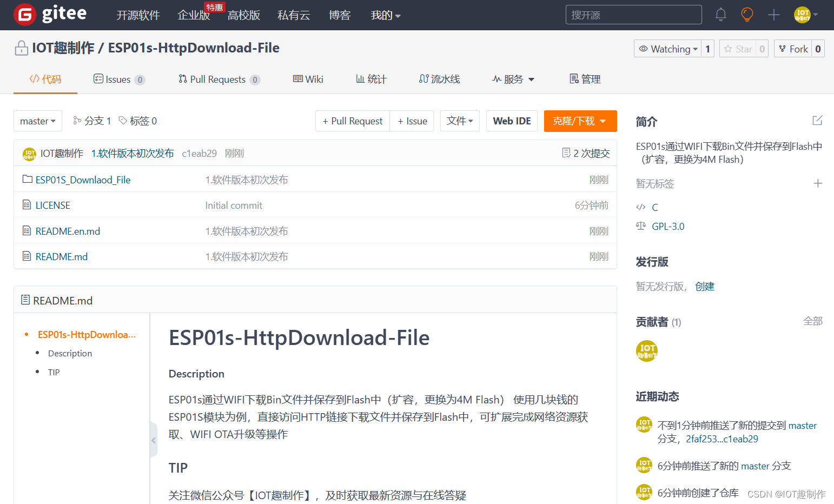Switch to the Issues tab
Viewport: 834px width, 504px height.
[119, 79]
